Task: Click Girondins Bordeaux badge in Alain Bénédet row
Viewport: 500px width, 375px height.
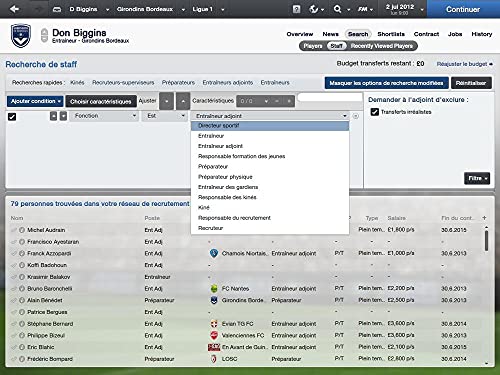Action: pyautogui.click(x=214, y=300)
